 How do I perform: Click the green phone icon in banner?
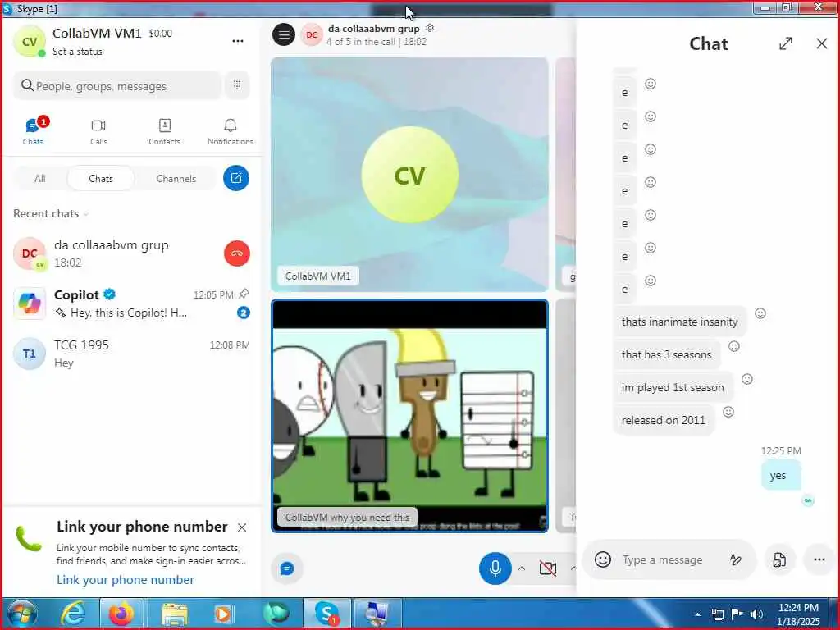tap(29, 539)
